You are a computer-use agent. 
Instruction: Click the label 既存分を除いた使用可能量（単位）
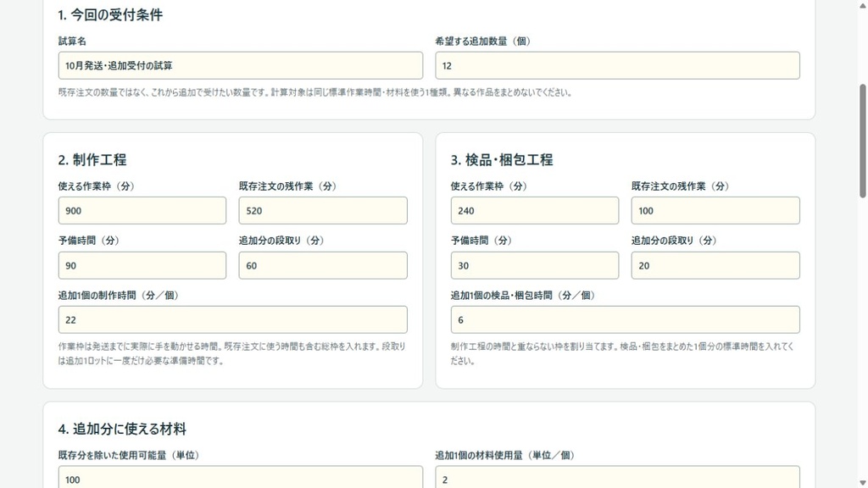click(x=129, y=455)
